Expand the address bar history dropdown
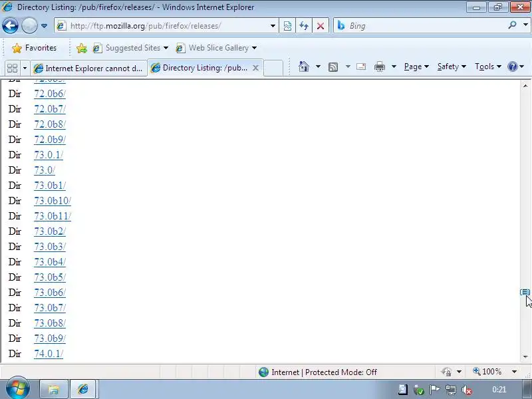 (x=273, y=26)
